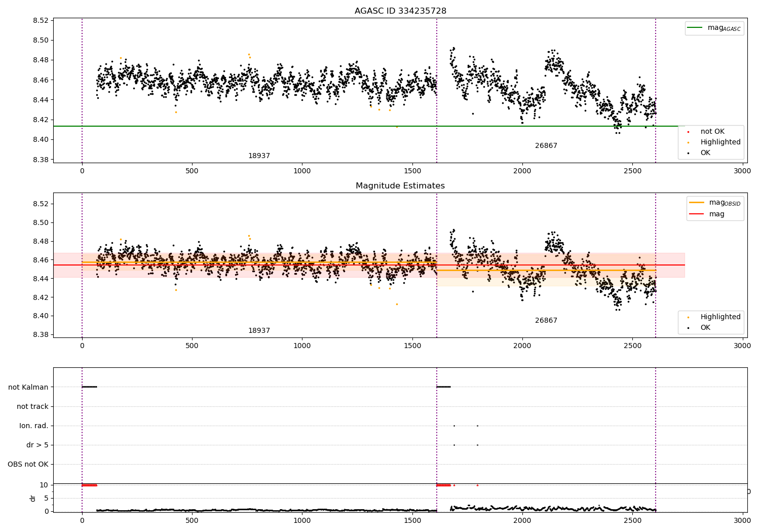Screen dimensions: 760x532
Task: Click the mag_OBSID legend label
Action: coord(725,203)
